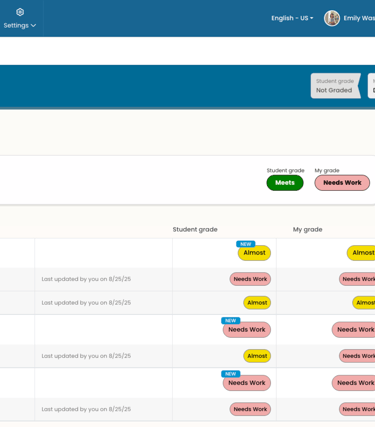
Task: Select the lower Needs Work badge marked NEW
Action: pyautogui.click(x=247, y=383)
